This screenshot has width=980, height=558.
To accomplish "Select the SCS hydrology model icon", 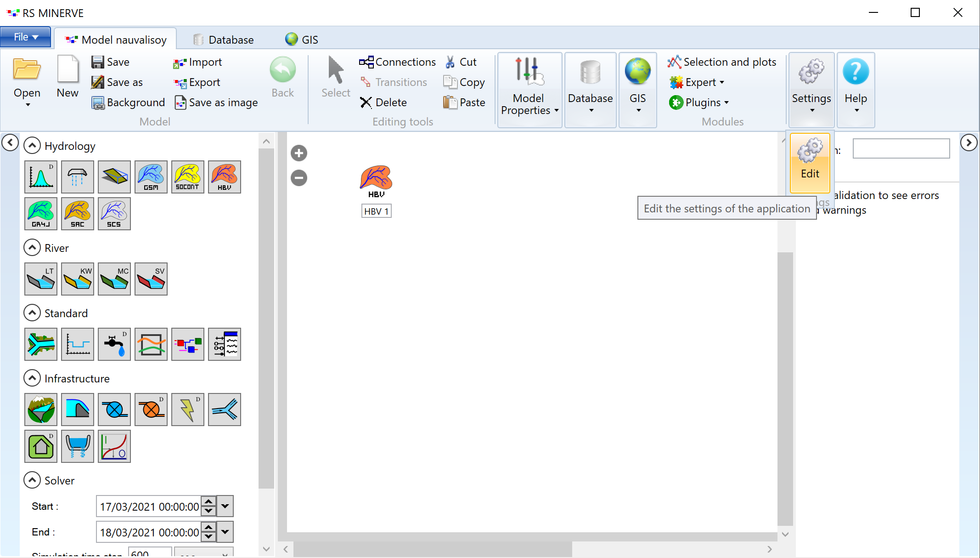I will (x=113, y=213).
